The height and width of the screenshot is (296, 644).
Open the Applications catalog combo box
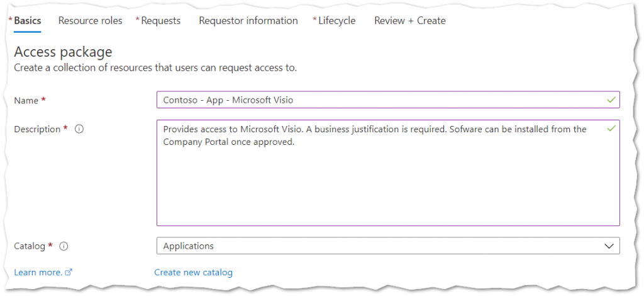(x=388, y=246)
